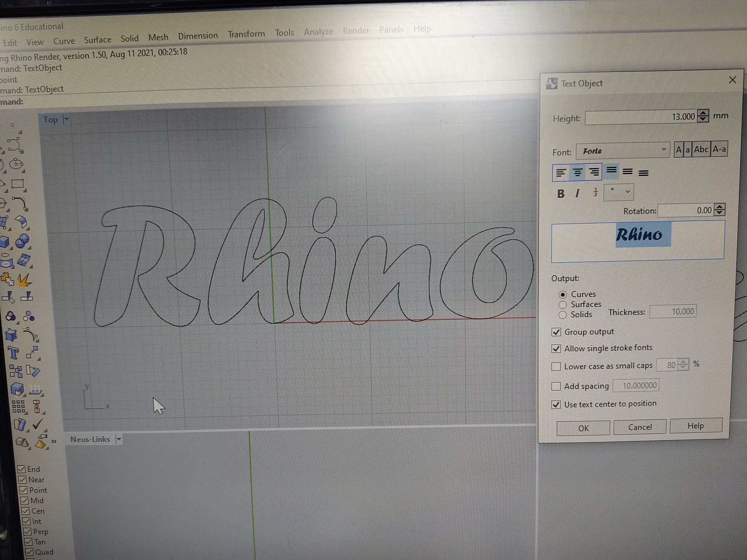Select the Join puzzle-piece tool

(x=7, y=279)
